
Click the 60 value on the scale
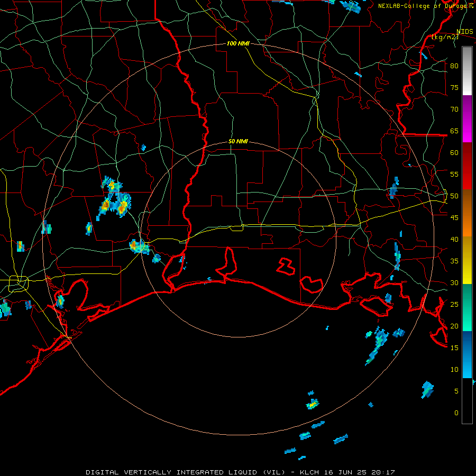(x=454, y=153)
